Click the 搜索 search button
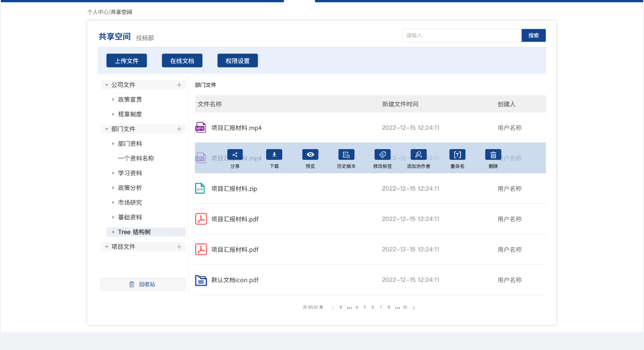644x350 pixels. [534, 35]
